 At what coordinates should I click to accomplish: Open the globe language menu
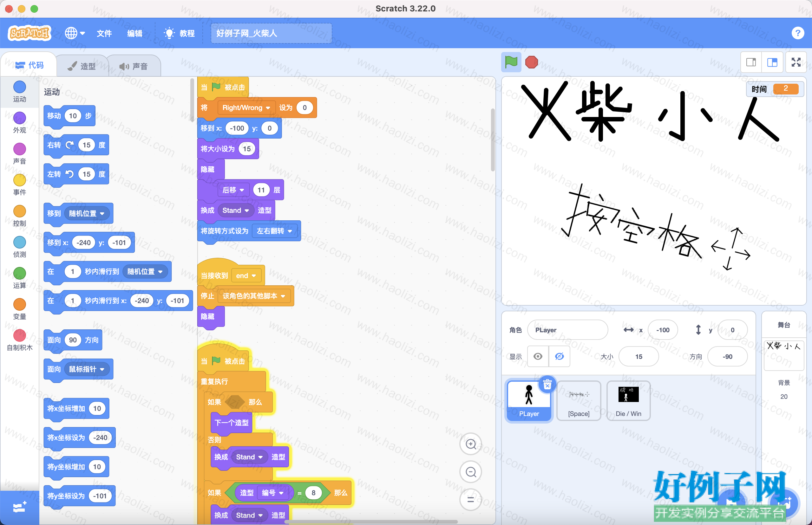coord(75,33)
